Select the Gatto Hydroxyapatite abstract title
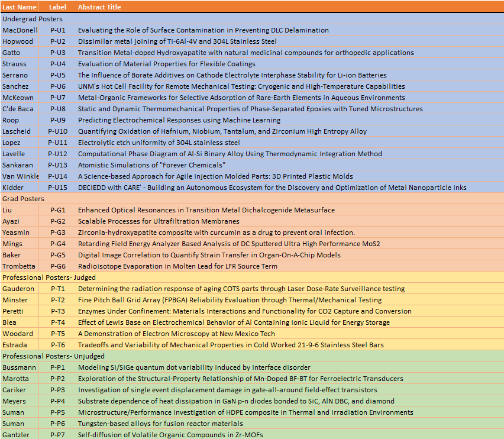 coord(246,53)
